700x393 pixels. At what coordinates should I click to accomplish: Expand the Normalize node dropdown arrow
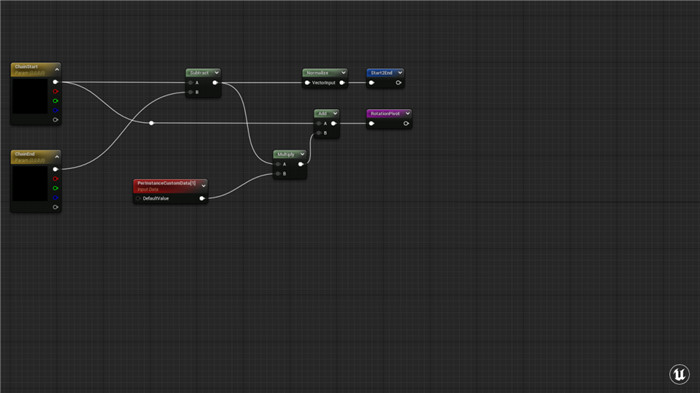tap(343, 72)
